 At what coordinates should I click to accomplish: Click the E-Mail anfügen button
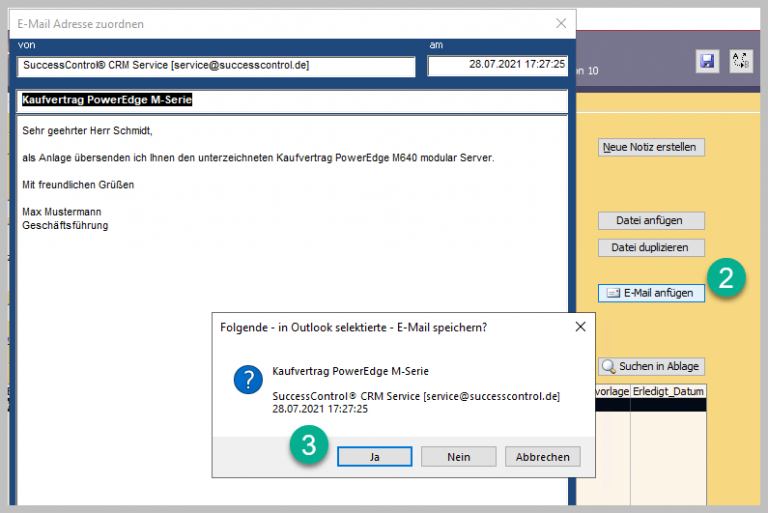click(x=651, y=293)
